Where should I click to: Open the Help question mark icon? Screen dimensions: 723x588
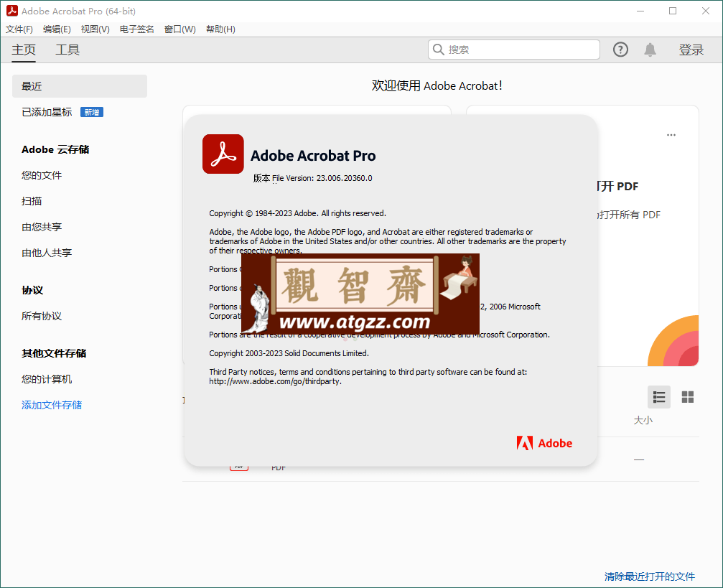(620, 50)
